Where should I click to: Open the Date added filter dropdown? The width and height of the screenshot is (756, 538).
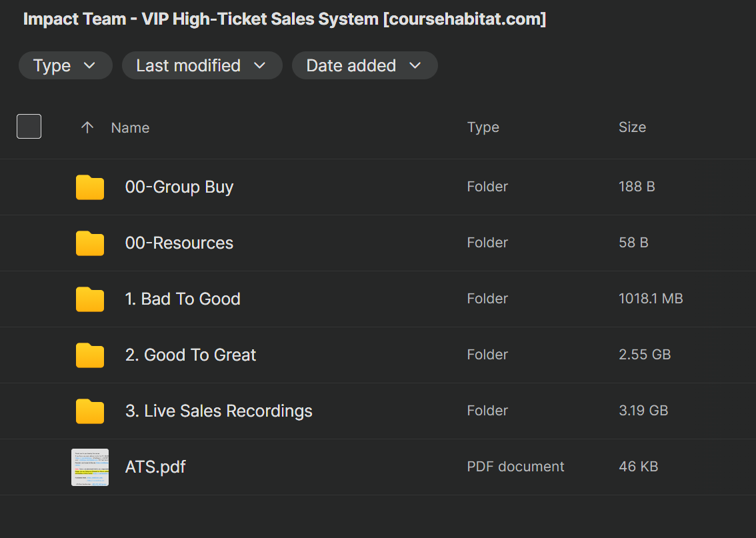point(364,65)
